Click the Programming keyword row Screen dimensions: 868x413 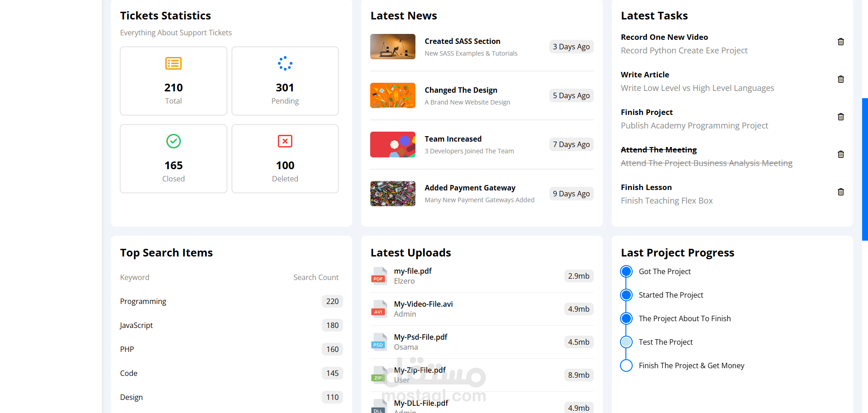pos(231,301)
